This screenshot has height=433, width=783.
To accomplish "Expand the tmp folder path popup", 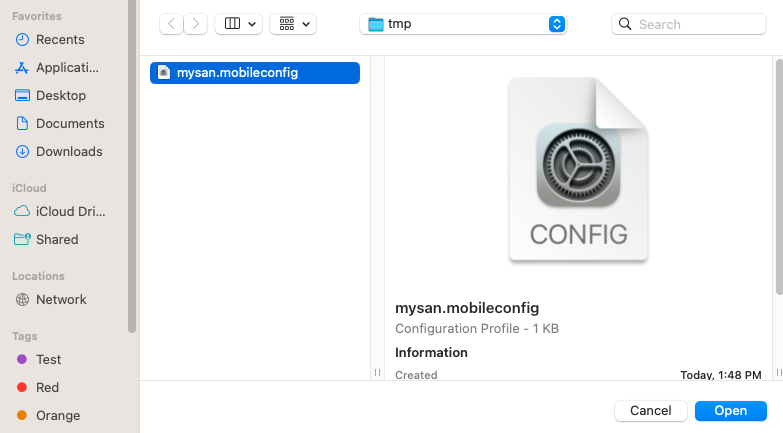I will pos(463,24).
